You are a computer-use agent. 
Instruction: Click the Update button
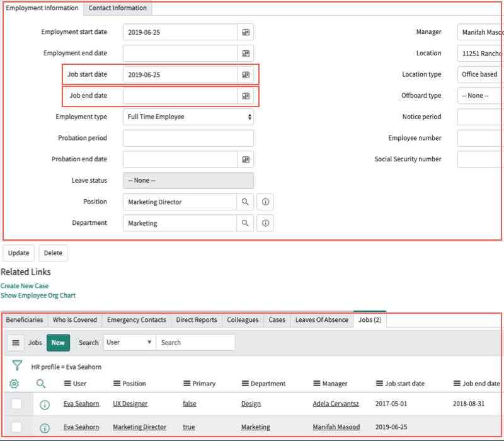tap(19, 253)
